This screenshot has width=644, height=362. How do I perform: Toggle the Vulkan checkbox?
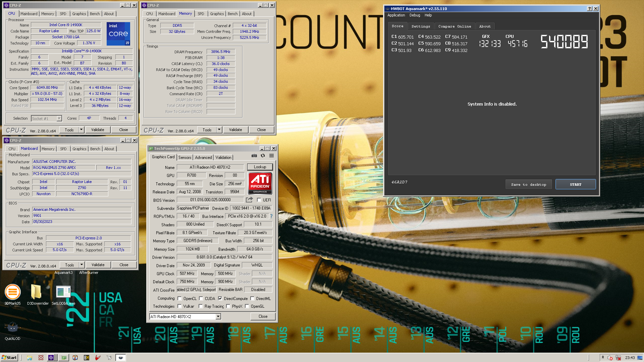coord(179,306)
